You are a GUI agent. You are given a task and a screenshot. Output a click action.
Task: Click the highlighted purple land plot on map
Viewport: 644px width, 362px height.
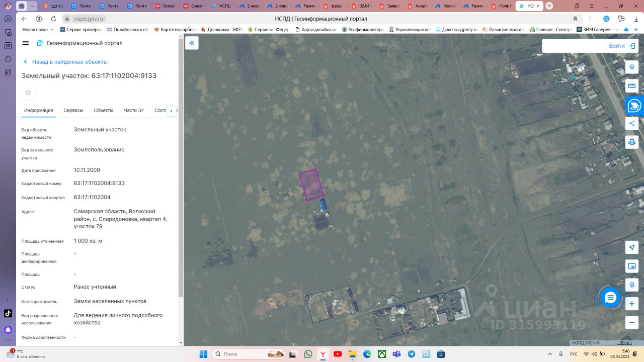[311, 185]
